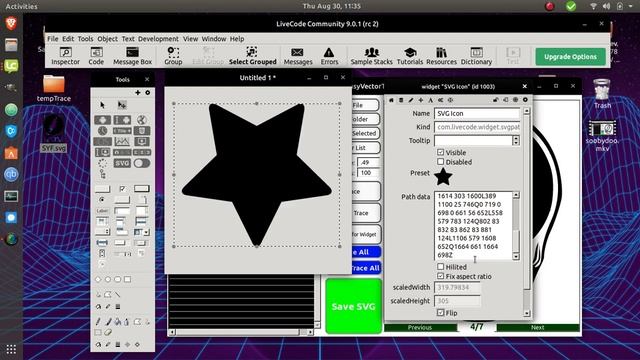Open the View menu
Viewport: 640px width, 360px height.
click(190, 39)
